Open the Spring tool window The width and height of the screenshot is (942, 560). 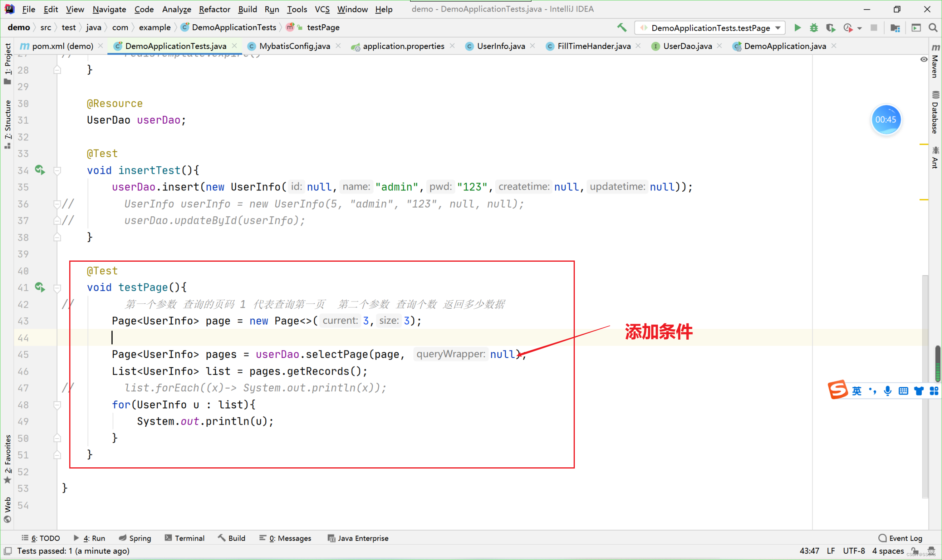[x=135, y=538]
